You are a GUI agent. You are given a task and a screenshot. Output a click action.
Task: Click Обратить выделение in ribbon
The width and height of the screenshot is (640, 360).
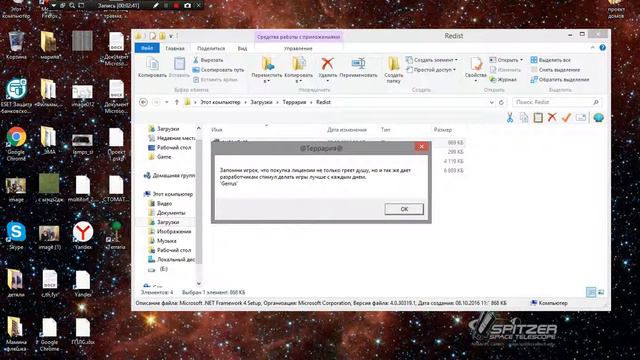(x=560, y=80)
